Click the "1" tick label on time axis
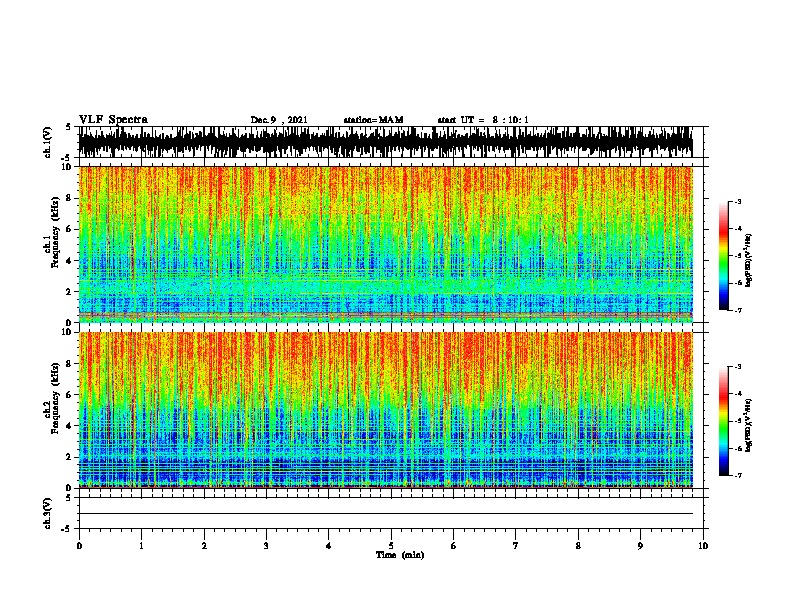The height and width of the screenshot is (612, 792). point(141,546)
